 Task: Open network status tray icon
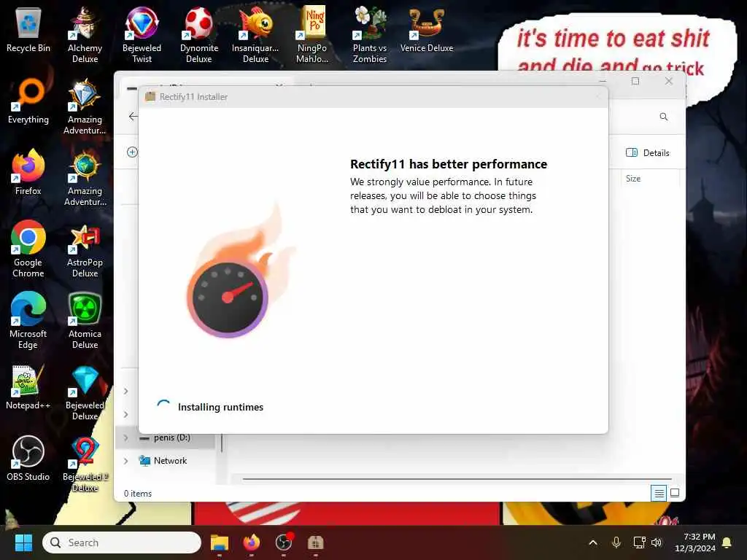(639, 542)
